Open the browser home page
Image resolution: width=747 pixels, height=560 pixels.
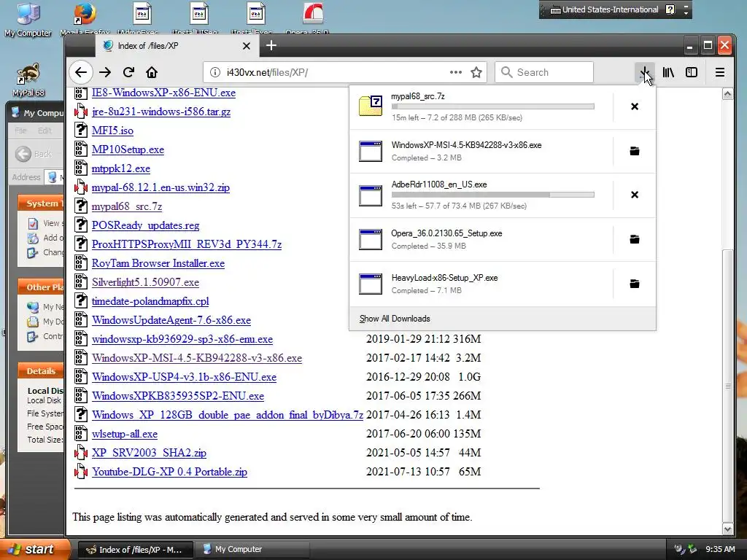[x=152, y=72]
